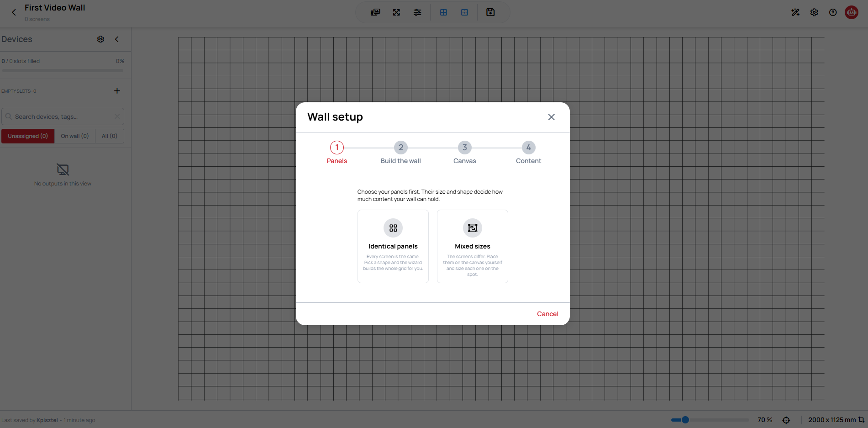Screen dimensions: 868x428
Task: Jump to step 2 Build the wall
Action: pyautogui.click(x=401, y=153)
